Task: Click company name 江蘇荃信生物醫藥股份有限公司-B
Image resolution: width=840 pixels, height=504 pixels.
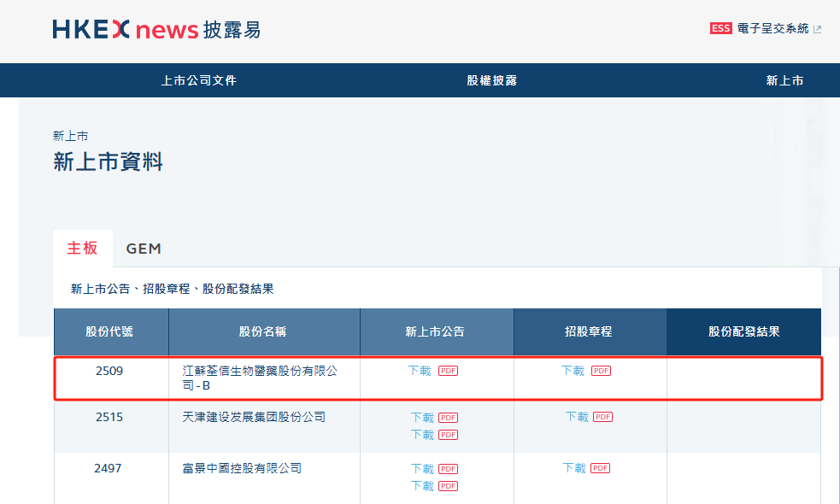Action: tap(260, 378)
